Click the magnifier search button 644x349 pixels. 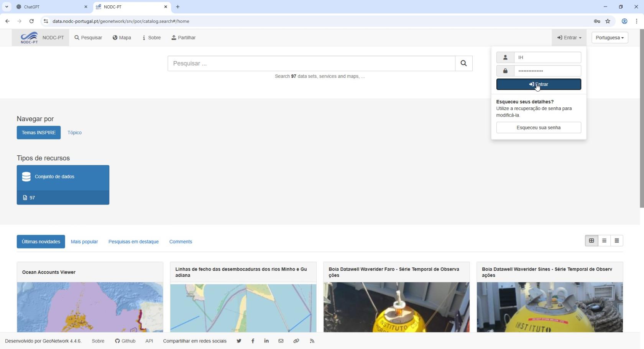463,63
